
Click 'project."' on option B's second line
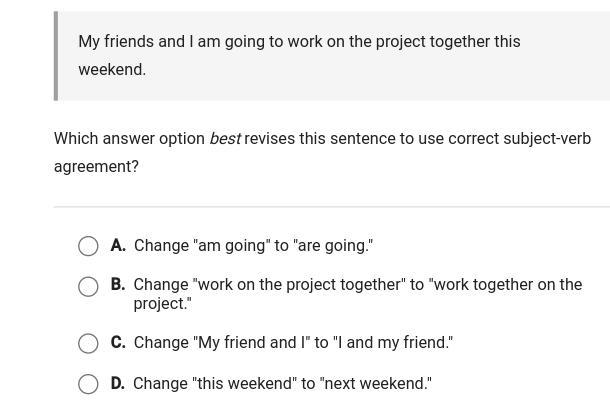tap(162, 303)
